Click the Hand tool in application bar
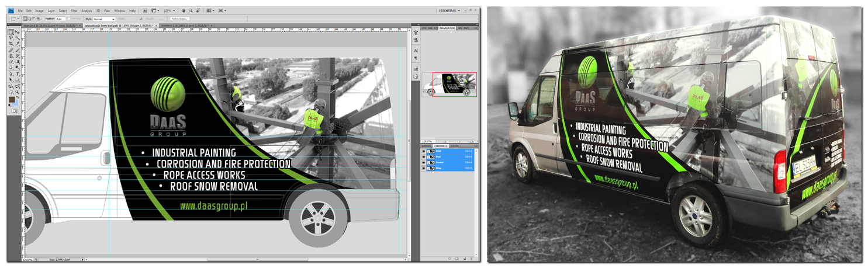Viewport: 868px width, 269px height. tap(183, 11)
